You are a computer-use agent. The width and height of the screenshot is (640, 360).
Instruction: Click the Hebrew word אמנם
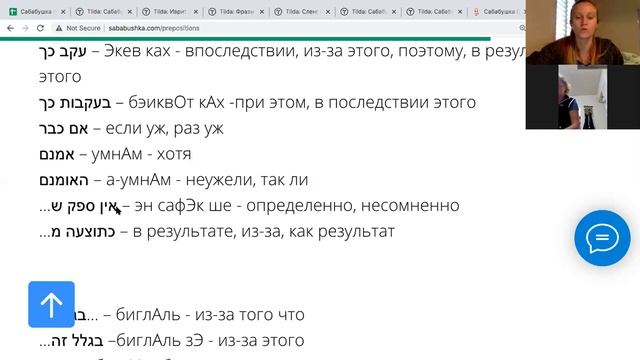57,154
